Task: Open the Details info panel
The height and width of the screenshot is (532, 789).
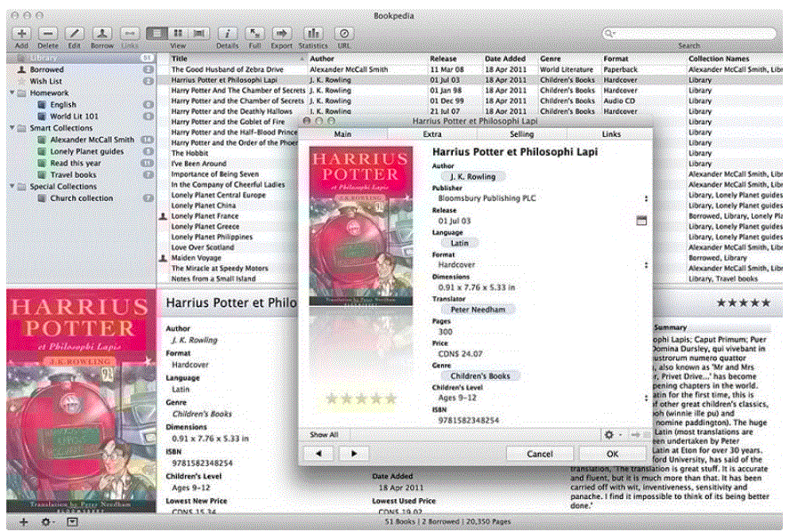Action: coord(228,34)
